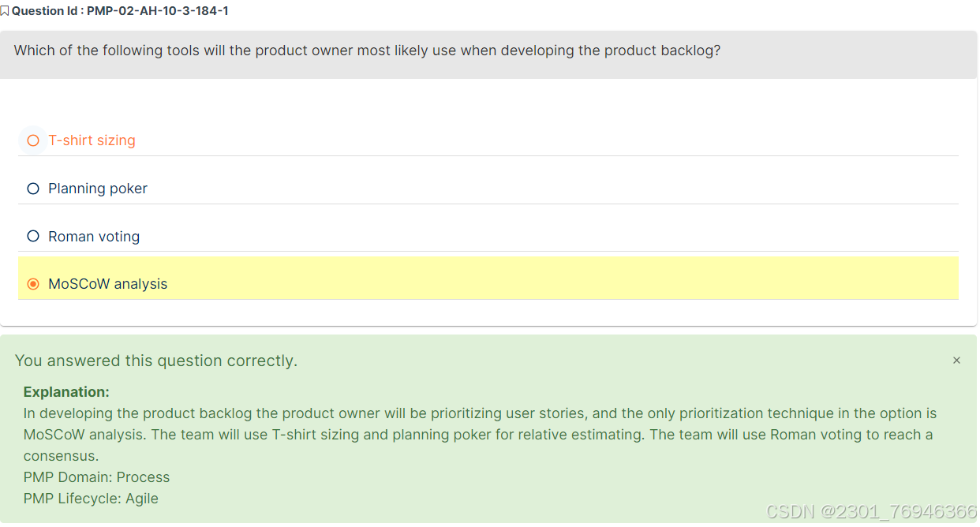
Task: Click the 'Roman voting' option label
Action: [x=94, y=237]
